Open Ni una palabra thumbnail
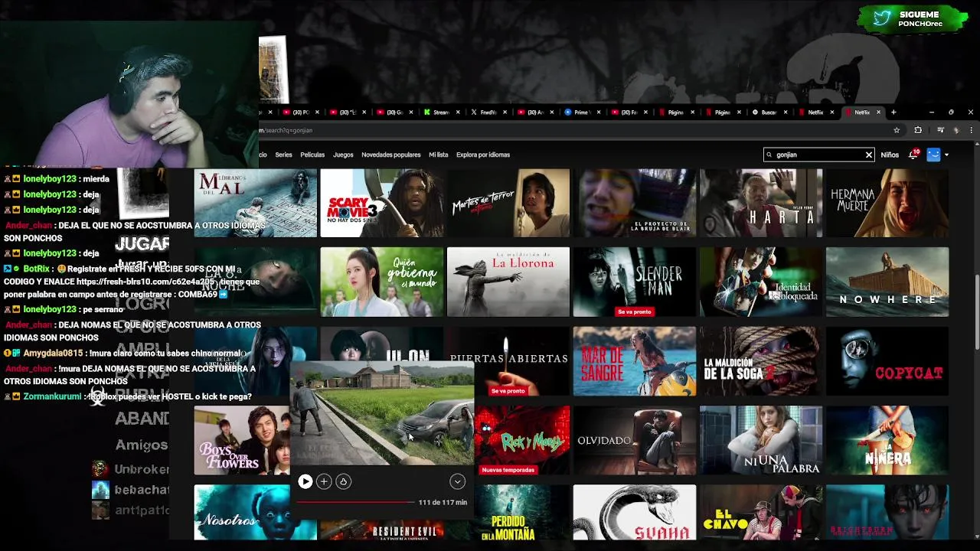 point(761,440)
